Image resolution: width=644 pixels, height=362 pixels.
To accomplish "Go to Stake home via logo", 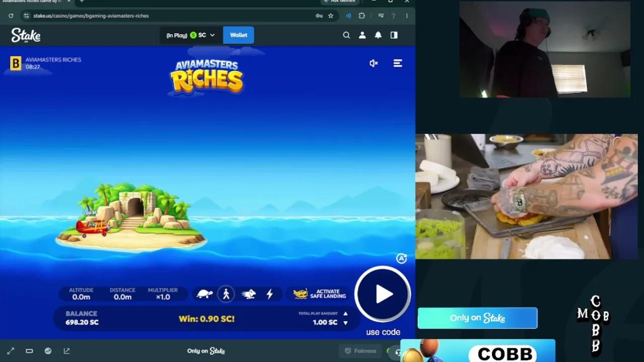I will tap(26, 35).
